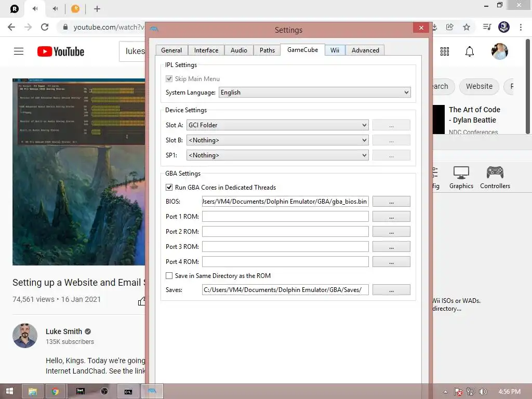Click the YouTube notifications bell
The height and width of the screenshot is (399, 532).
tap(469, 51)
